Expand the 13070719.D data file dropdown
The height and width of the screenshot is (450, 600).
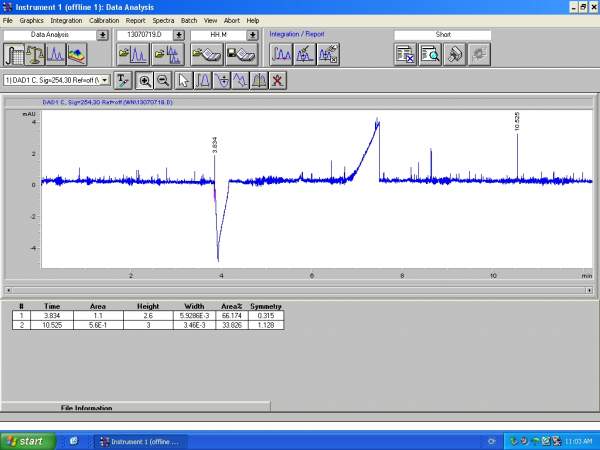pyautogui.click(x=179, y=34)
